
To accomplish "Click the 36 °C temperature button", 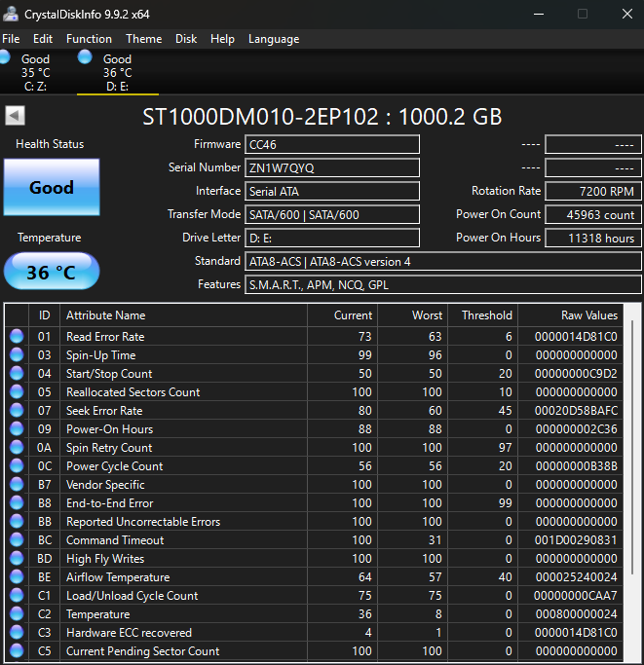I will pyautogui.click(x=52, y=271).
